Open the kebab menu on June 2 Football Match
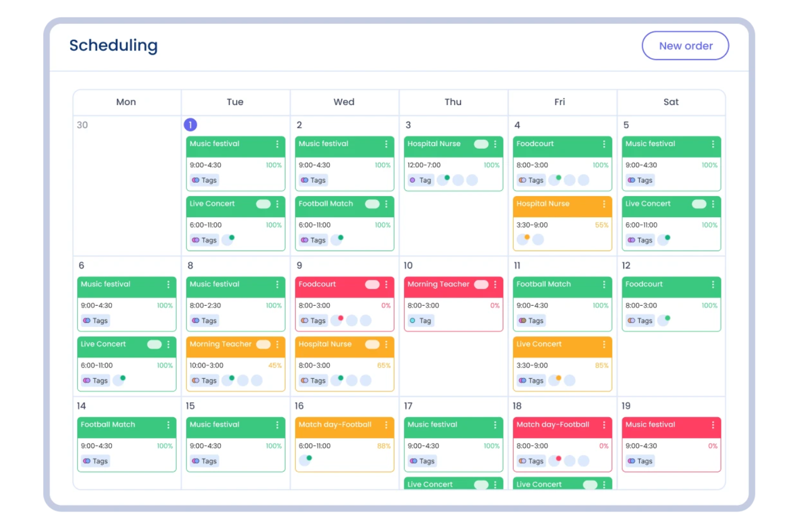Image resolution: width=798 pixels, height=532 pixels. pos(386,204)
